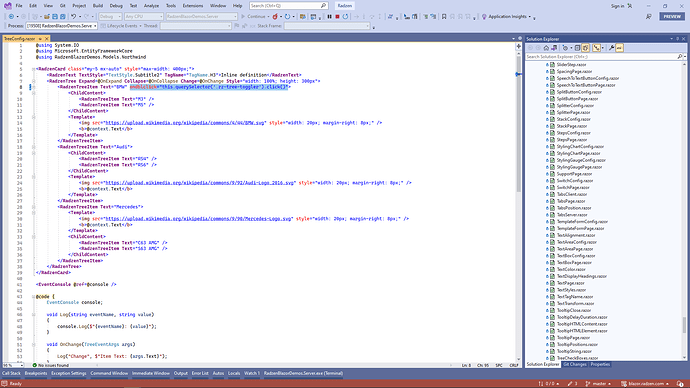
Task: Switch to the Properties tab
Action: [600, 364]
